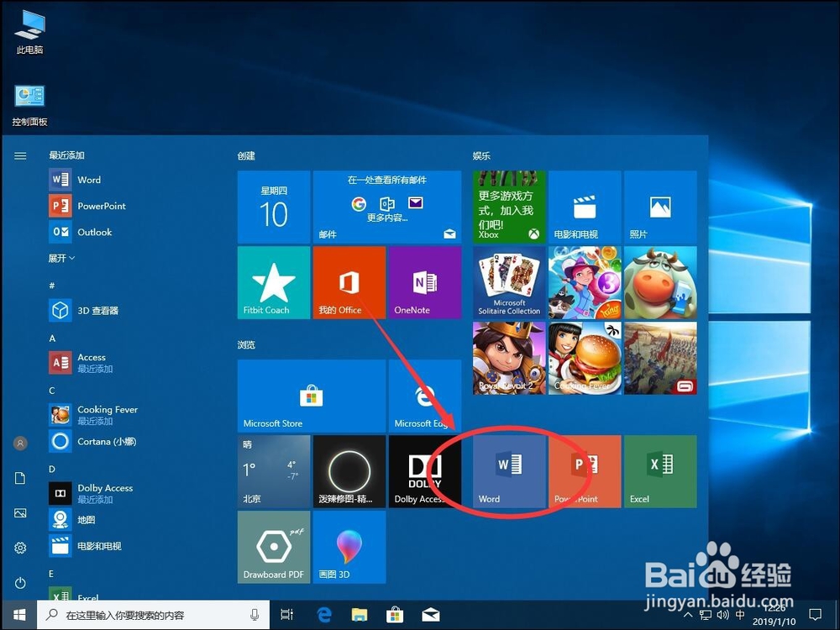Open the 我的 Office tile

pyautogui.click(x=349, y=283)
